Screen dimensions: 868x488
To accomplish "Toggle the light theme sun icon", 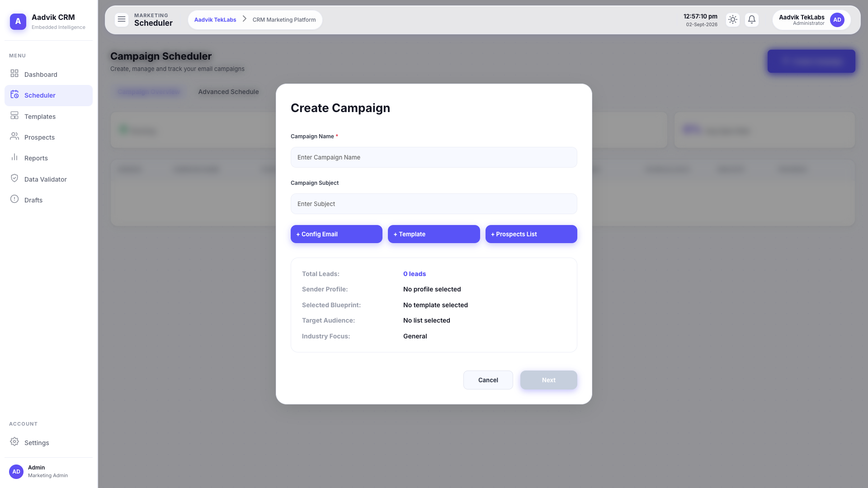I will tap(733, 19).
